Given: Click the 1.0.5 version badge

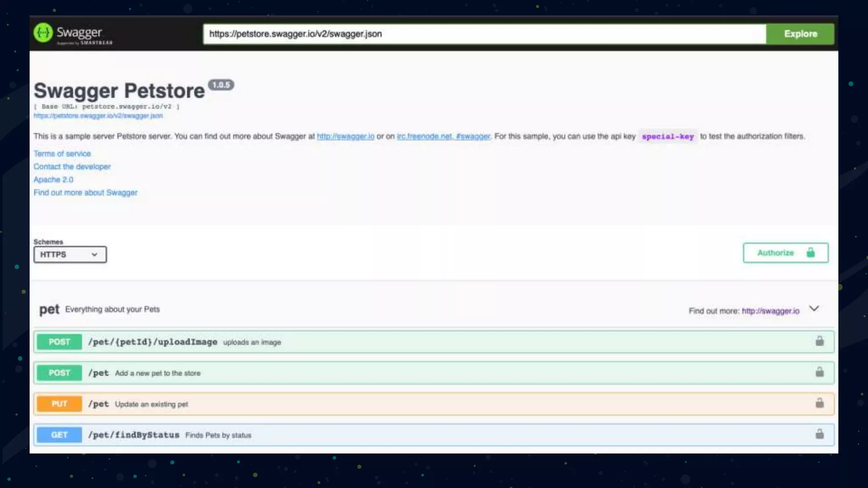Looking at the screenshot, I should [x=221, y=85].
